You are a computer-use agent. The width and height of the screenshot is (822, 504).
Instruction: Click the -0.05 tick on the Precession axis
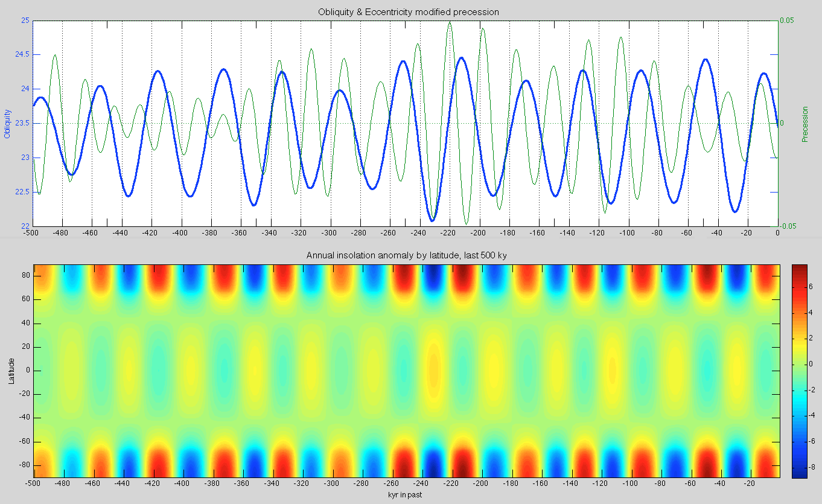coord(789,226)
